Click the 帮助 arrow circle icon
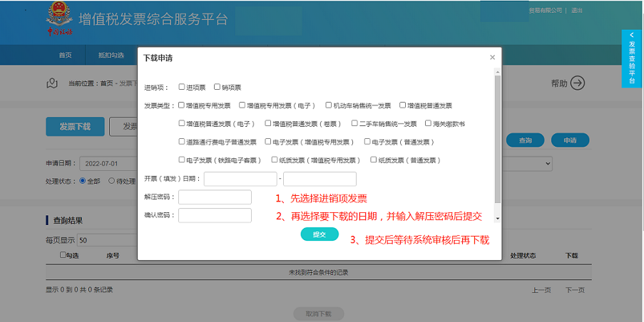The width and height of the screenshot is (644, 322). [577, 83]
